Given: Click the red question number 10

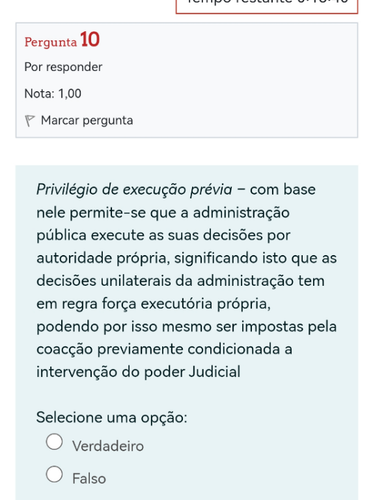Looking at the screenshot, I should click(90, 39).
